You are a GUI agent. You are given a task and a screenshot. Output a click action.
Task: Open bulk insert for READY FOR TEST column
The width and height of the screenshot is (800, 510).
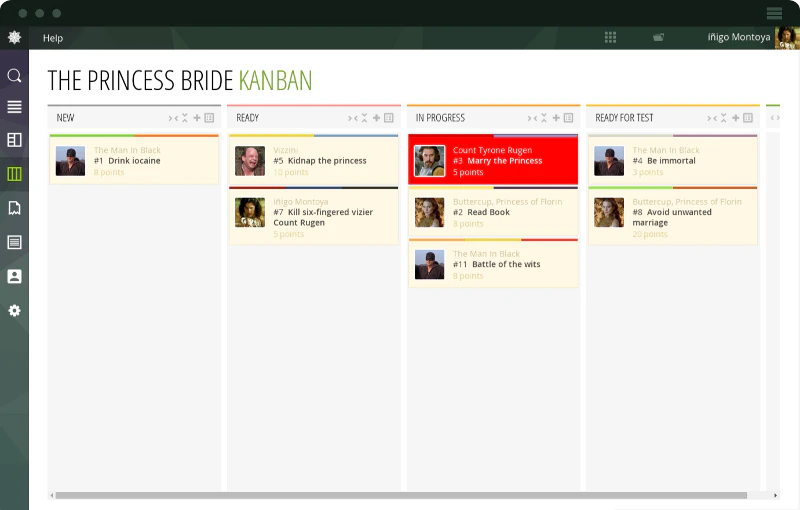pyautogui.click(x=748, y=118)
